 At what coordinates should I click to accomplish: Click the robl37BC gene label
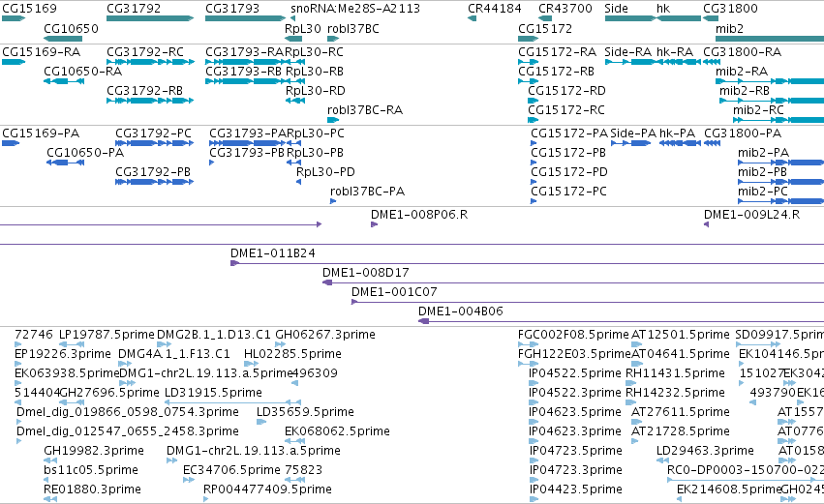click(x=353, y=28)
